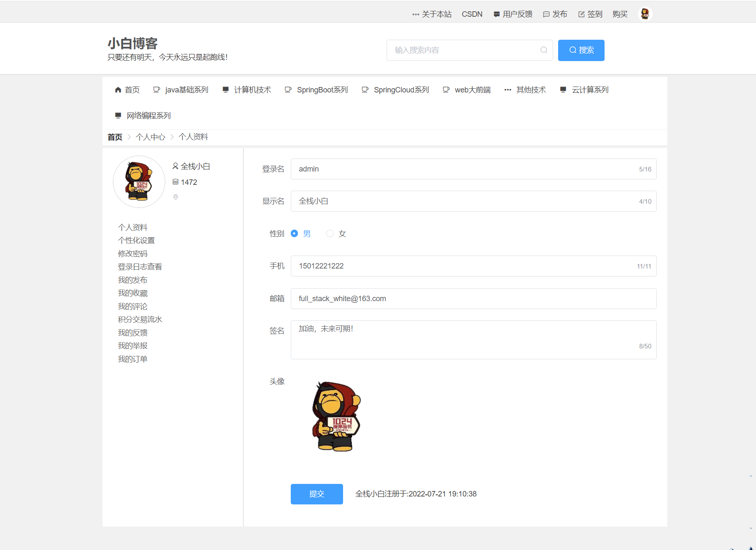The width and height of the screenshot is (756, 550).
Task: Click the java基础系列 cup icon
Action: 156,90
